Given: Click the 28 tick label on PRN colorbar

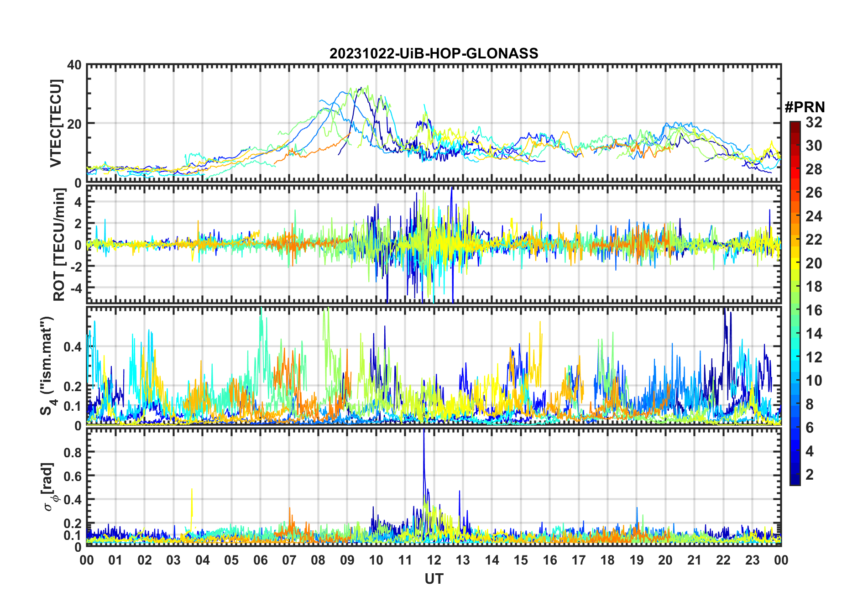Looking at the screenshot, I should tap(814, 169).
